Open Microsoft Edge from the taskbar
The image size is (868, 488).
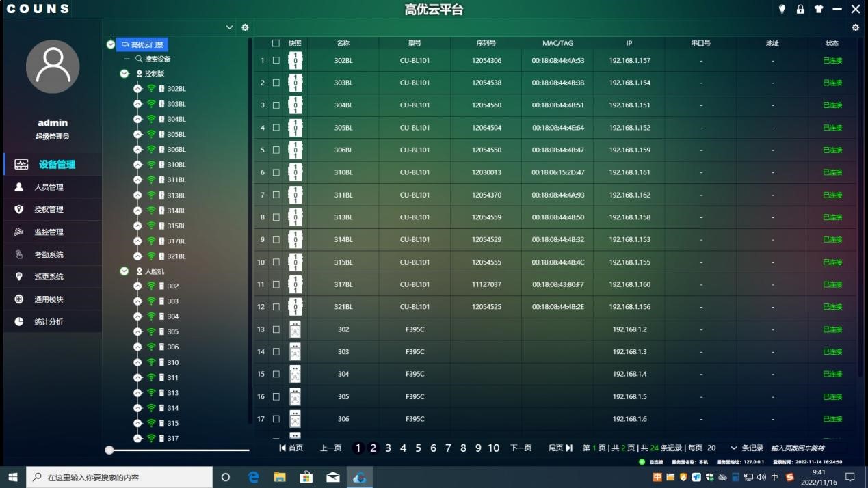(253, 477)
